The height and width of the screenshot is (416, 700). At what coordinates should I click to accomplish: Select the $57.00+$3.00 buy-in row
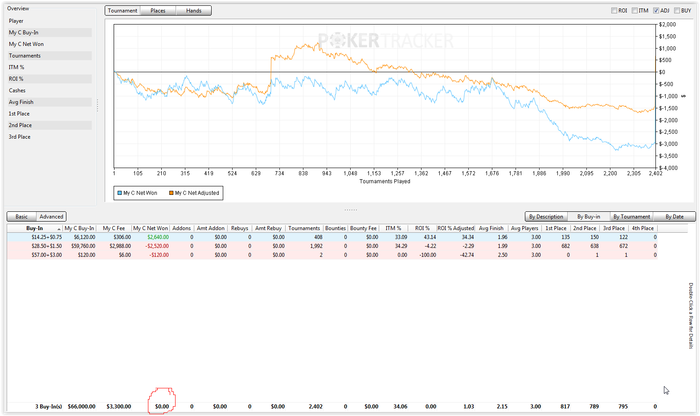(x=332, y=255)
